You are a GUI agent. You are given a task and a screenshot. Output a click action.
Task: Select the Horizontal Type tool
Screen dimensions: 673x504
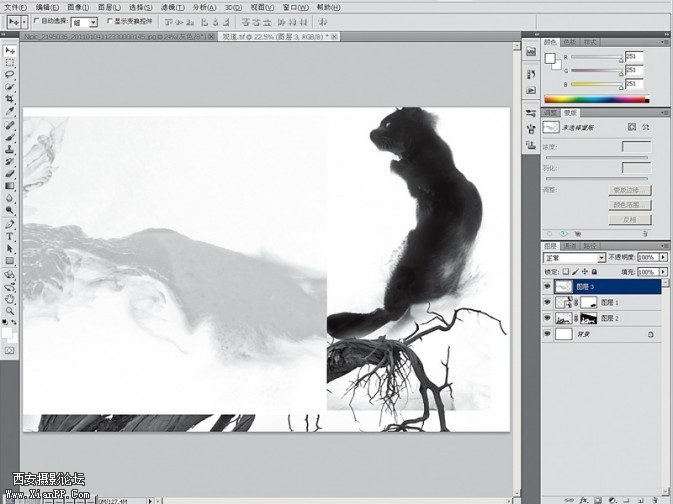pos(9,236)
